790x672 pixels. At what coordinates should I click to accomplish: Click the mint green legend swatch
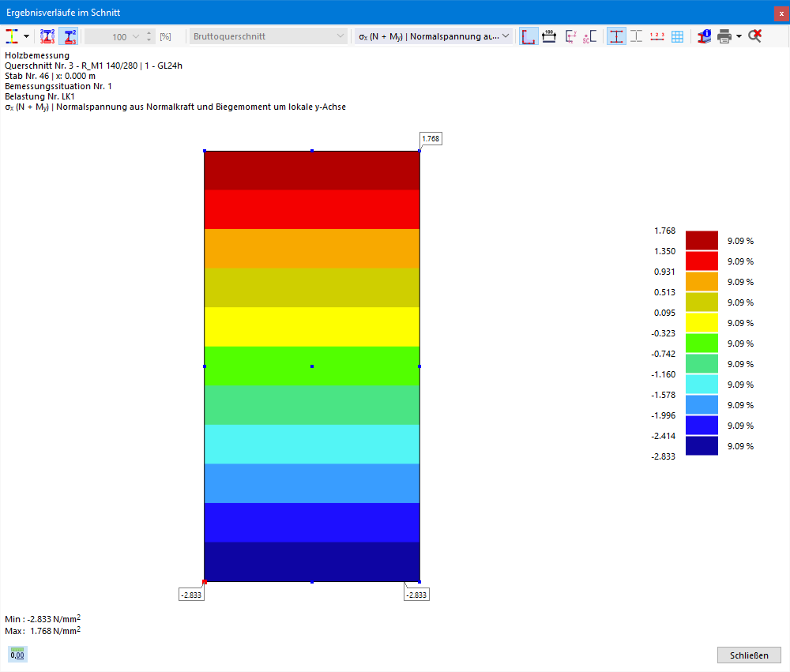coord(702,364)
